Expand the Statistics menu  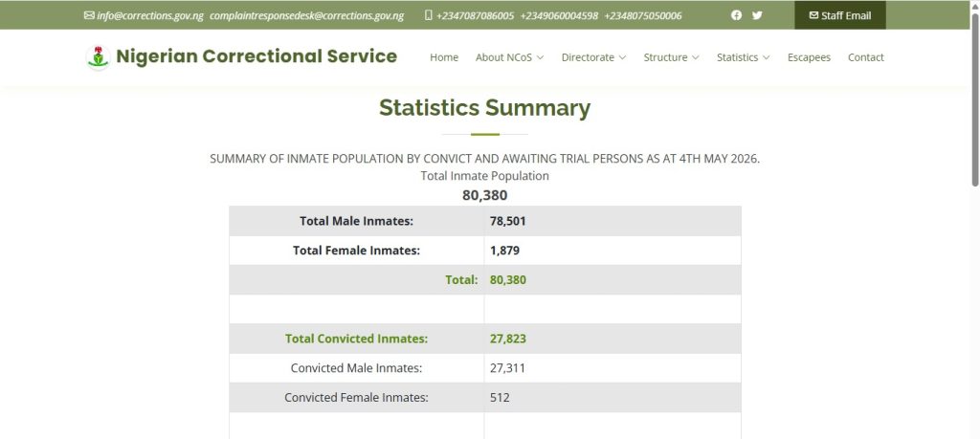743,57
